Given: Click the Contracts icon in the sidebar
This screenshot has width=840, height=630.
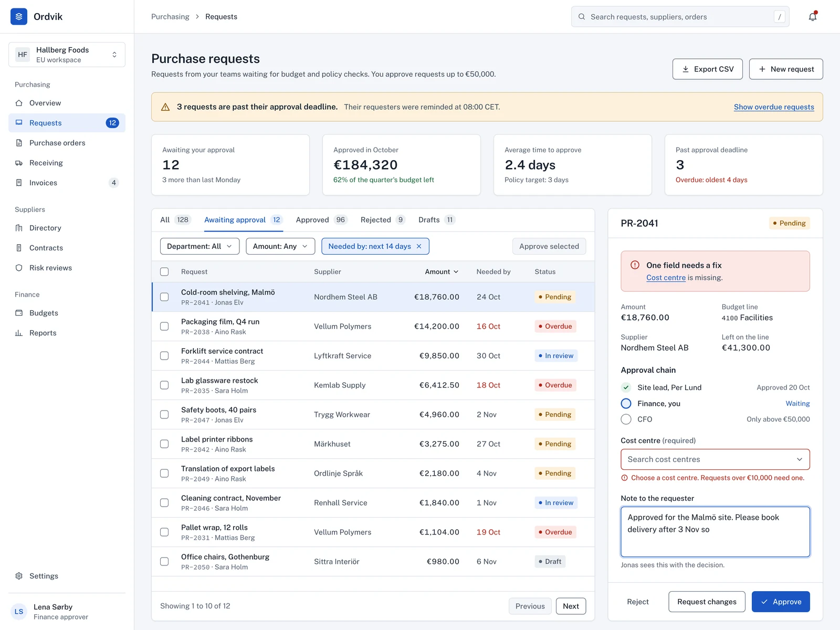Looking at the screenshot, I should tap(19, 248).
